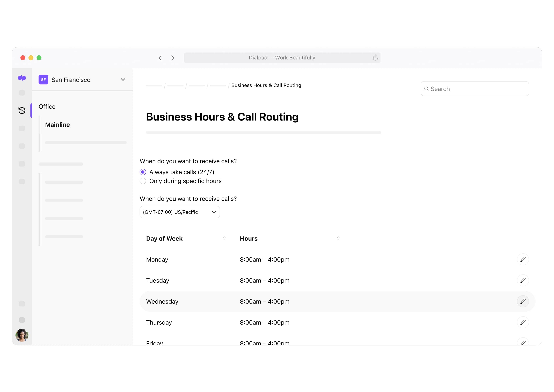Screen dimensions: 554x392
Task: Click the magnifier icon in the search field
Action: pyautogui.click(x=427, y=89)
